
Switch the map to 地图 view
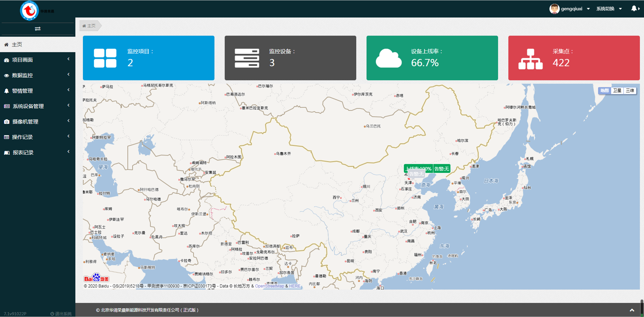click(604, 90)
